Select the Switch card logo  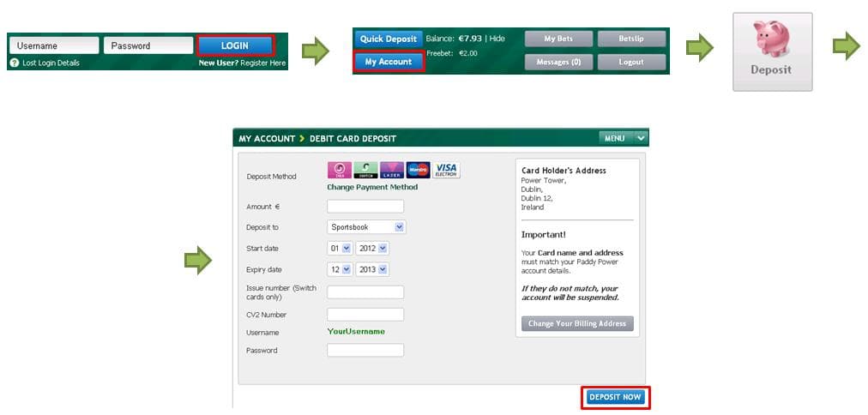(365, 170)
